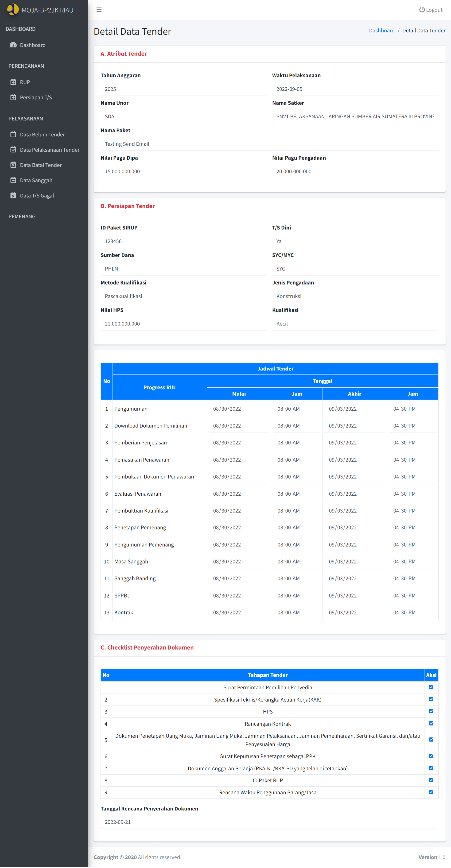Click the Data Pelaksanaan Tender calendar-check icon
The height and width of the screenshot is (868, 451).
(x=13, y=150)
